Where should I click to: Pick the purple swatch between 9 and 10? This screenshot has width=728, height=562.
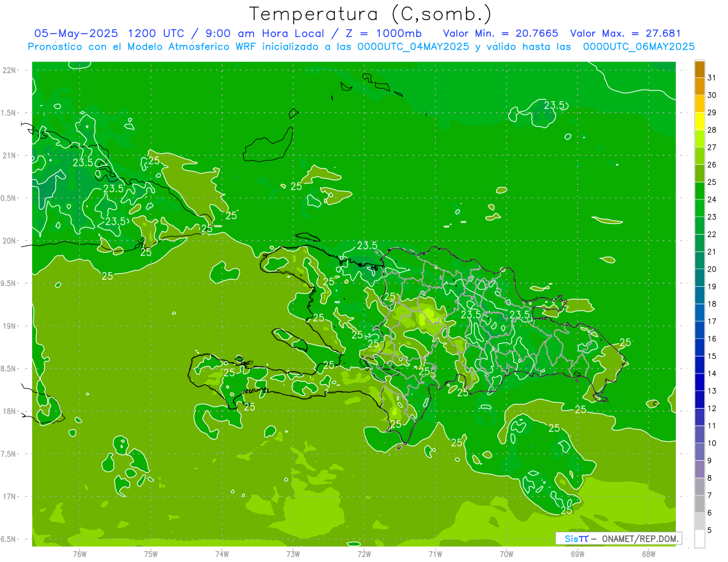tap(699, 452)
